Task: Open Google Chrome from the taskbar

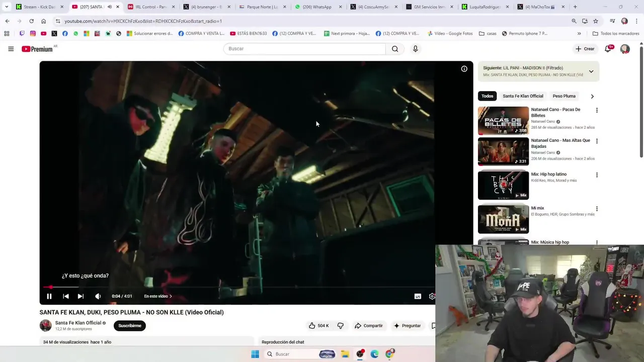Action: (x=389, y=354)
